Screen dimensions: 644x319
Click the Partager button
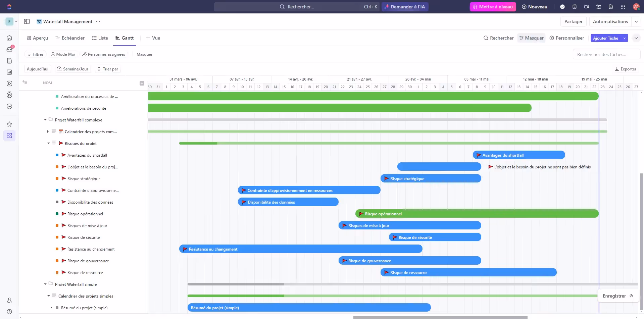(x=573, y=21)
